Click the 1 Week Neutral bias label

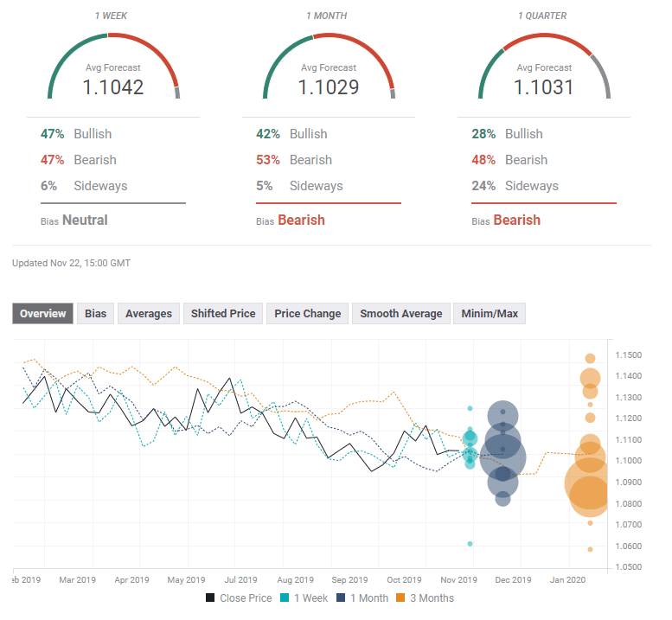pyautogui.click(x=85, y=221)
